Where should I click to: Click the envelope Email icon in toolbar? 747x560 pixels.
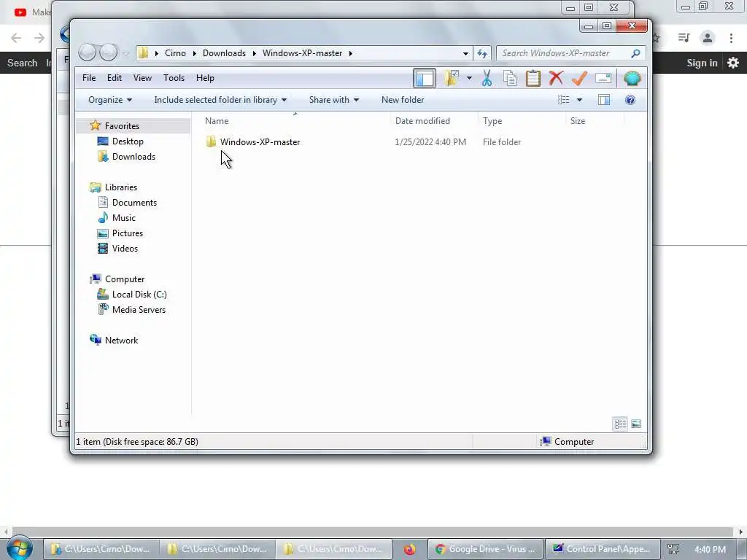click(603, 78)
